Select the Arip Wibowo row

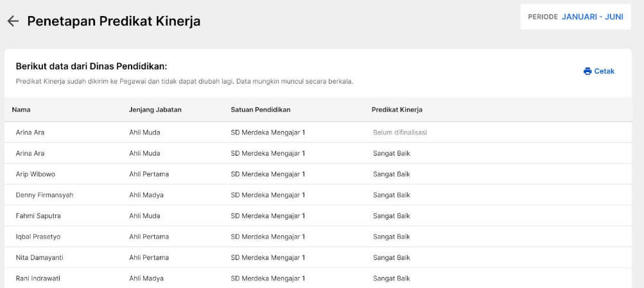(318, 174)
